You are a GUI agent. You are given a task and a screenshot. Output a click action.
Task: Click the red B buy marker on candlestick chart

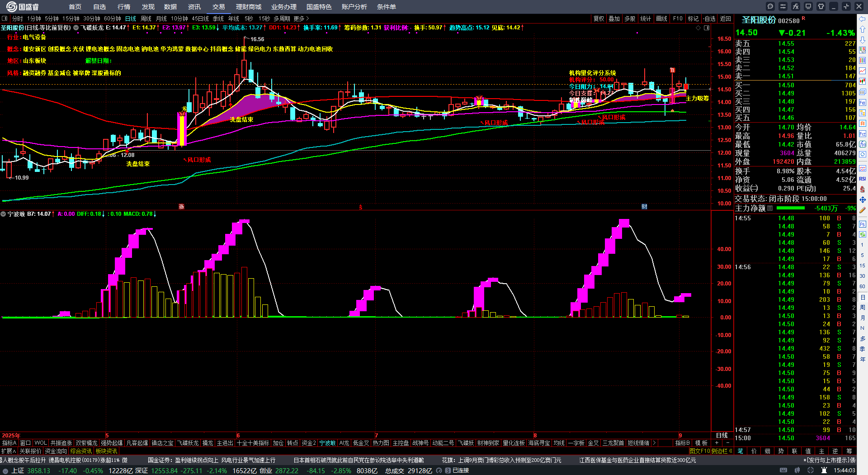click(x=673, y=70)
